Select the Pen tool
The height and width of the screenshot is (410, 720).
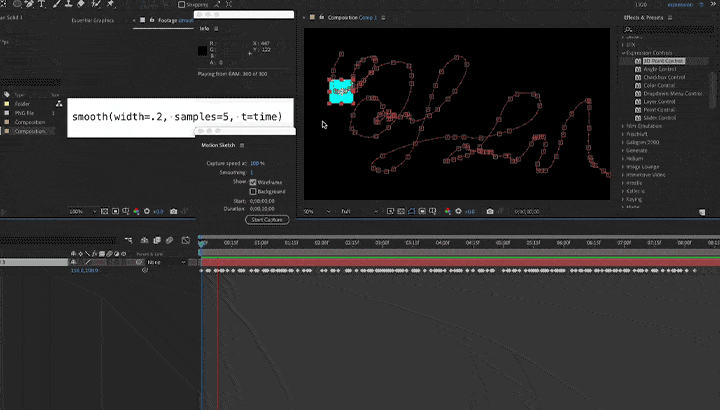pos(29,4)
